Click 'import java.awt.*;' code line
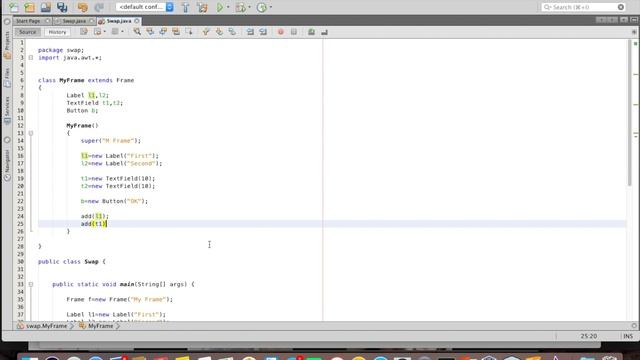 point(70,58)
